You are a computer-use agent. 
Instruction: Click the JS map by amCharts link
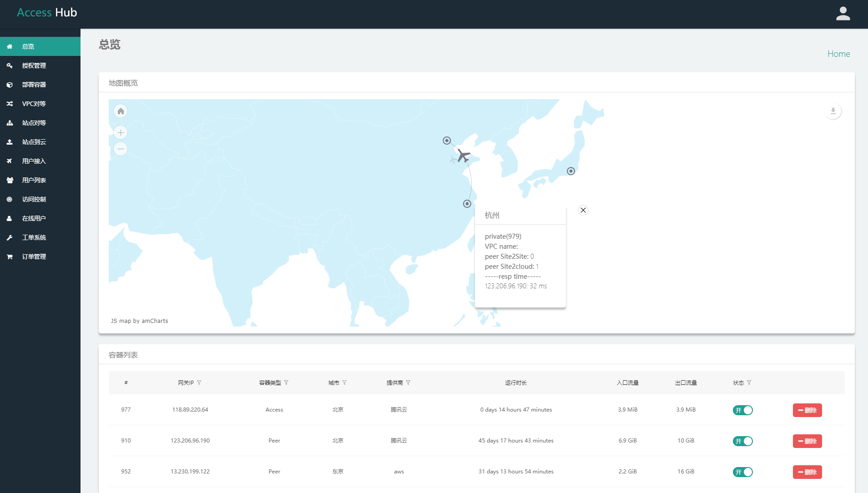pos(139,321)
